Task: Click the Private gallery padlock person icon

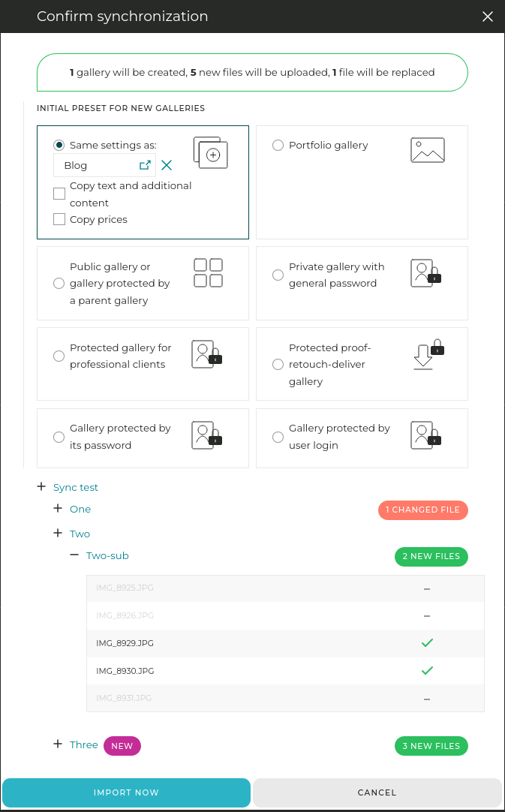Action: 426,273
